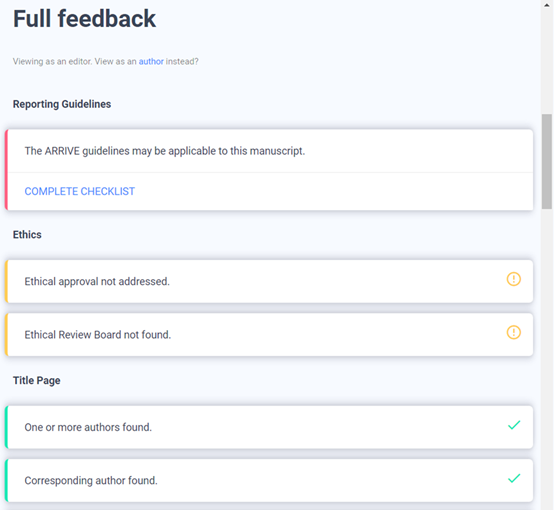Select the ARRIVE guidelines card
The height and width of the screenshot is (510, 554).
click(269, 170)
